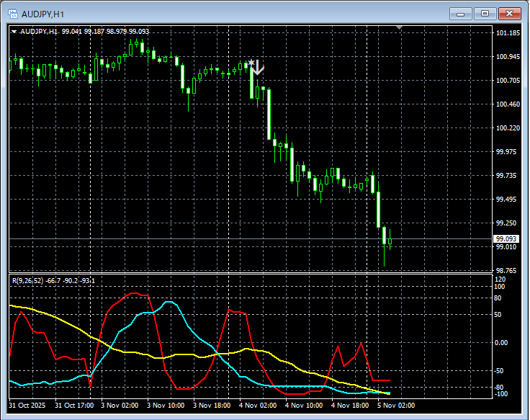
Task: Click the current price label 99.093
Action: pos(508,238)
